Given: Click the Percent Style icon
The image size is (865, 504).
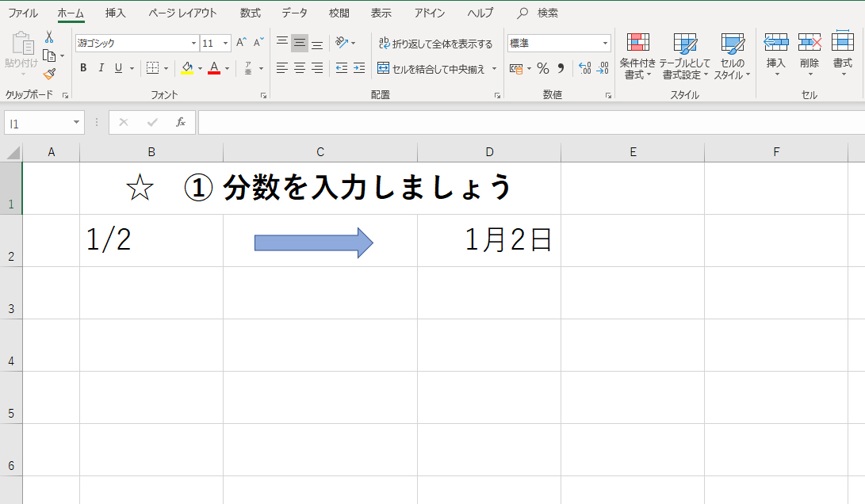Looking at the screenshot, I should click(543, 69).
